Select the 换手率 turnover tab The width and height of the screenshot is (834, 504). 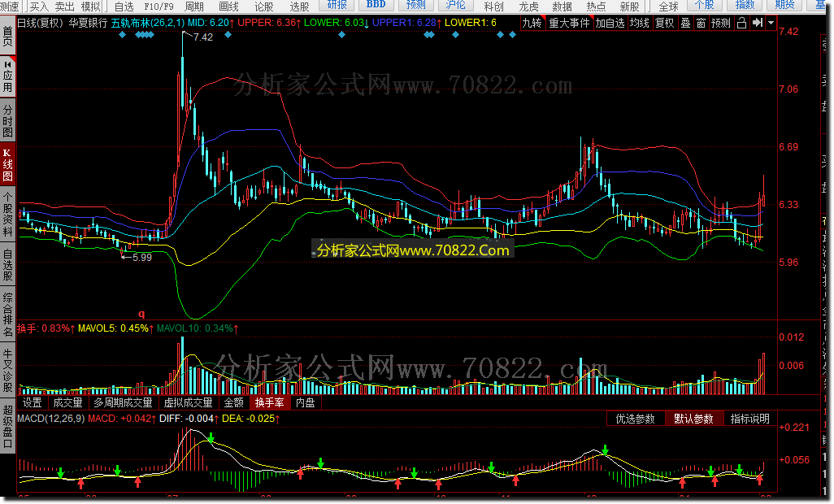270,402
